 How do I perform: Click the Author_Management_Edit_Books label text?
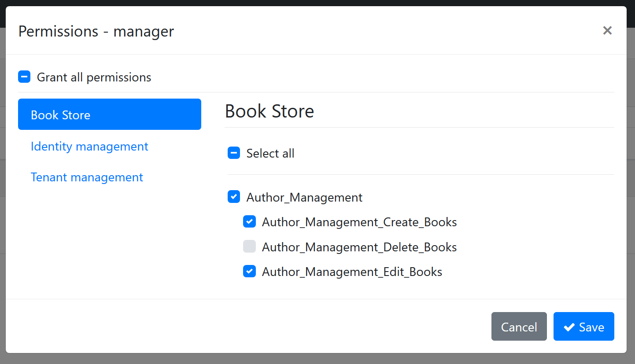pos(352,272)
